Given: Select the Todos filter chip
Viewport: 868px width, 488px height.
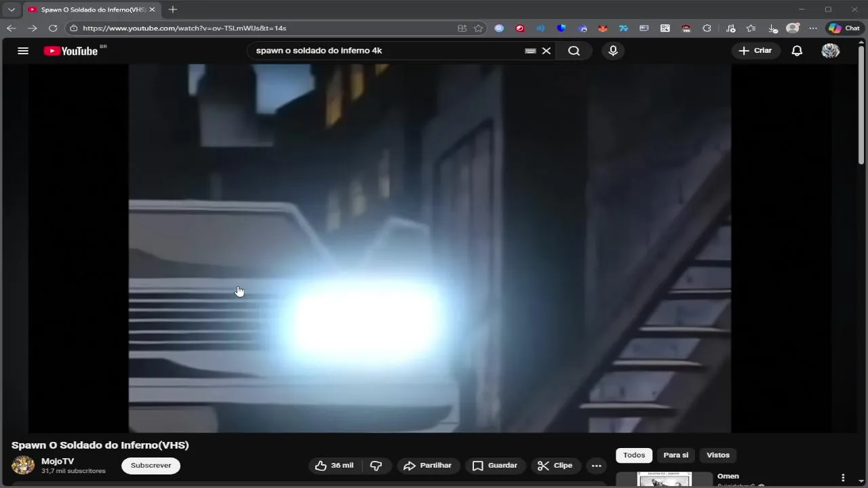Looking at the screenshot, I should [x=634, y=455].
